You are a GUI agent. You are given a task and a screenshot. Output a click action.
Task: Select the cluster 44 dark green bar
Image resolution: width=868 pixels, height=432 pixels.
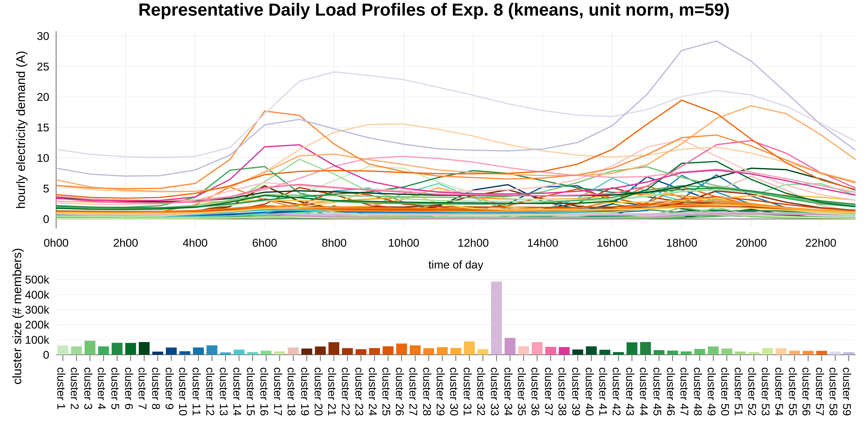pos(645,348)
